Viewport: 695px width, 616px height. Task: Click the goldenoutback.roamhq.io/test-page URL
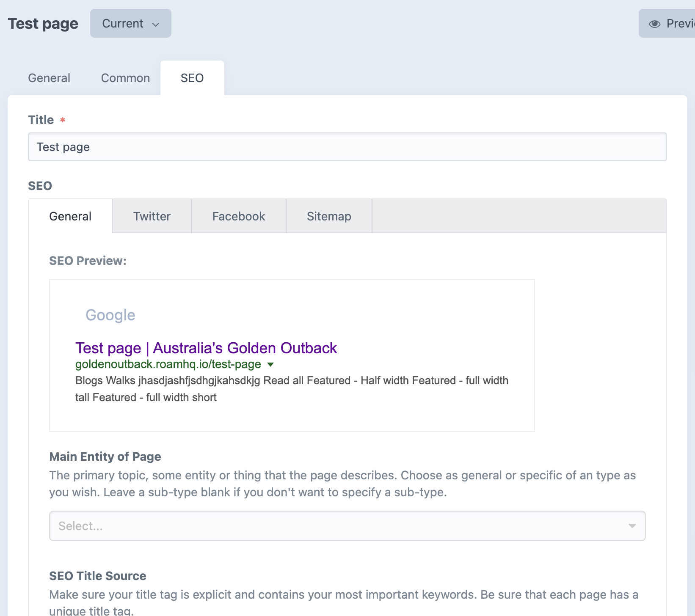pyautogui.click(x=168, y=364)
